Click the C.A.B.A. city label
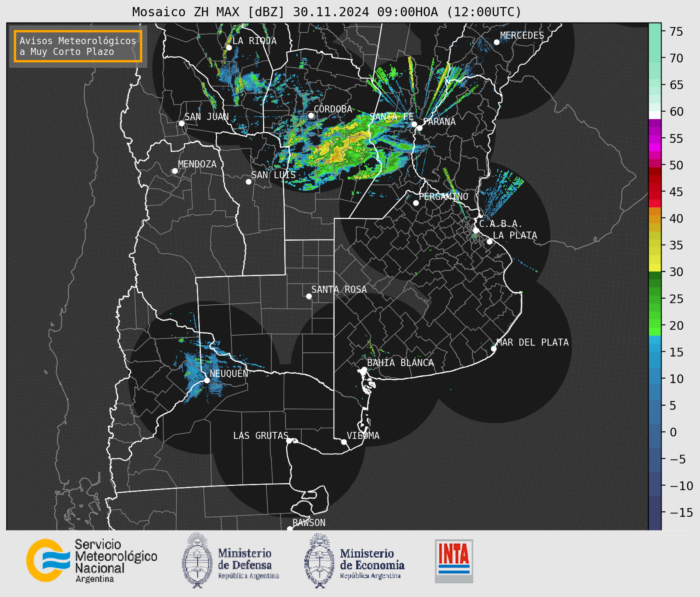700x597 pixels. [x=501, y=224]
